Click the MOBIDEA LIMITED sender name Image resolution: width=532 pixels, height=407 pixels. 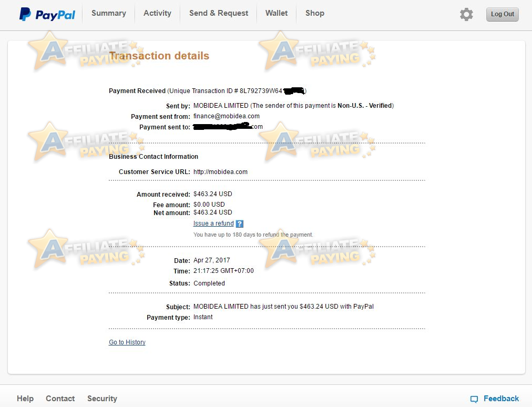(221, 106)
